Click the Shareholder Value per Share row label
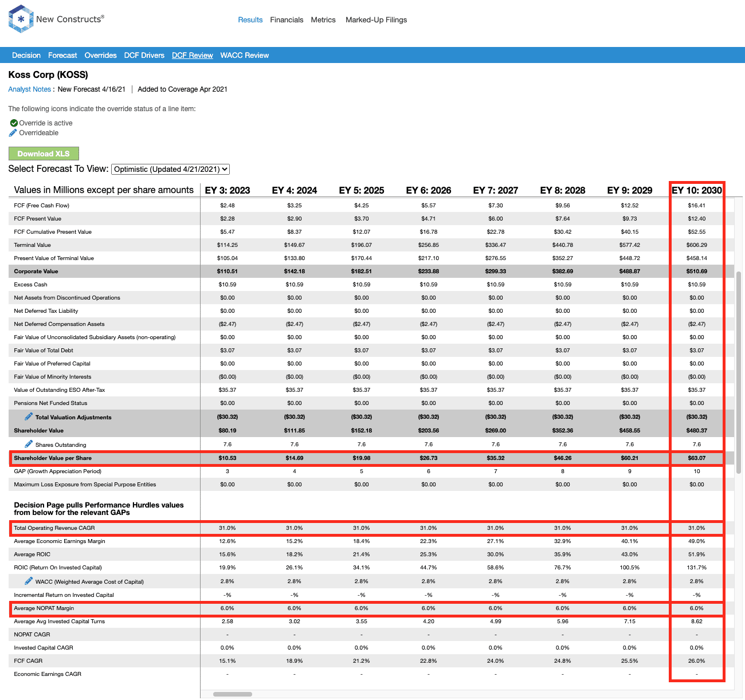The width and height of the screenshot is (745, 700). [x=53, y=458]
